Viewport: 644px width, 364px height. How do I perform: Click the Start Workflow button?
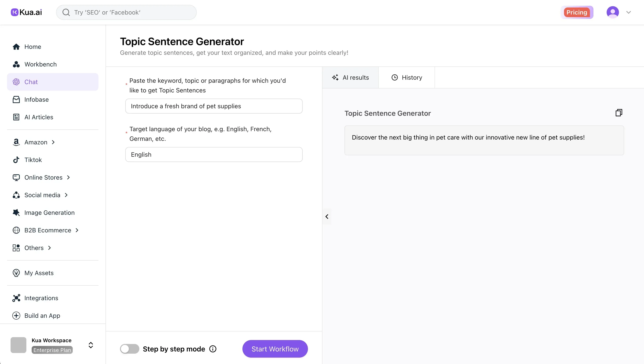[x=275, y=349]
